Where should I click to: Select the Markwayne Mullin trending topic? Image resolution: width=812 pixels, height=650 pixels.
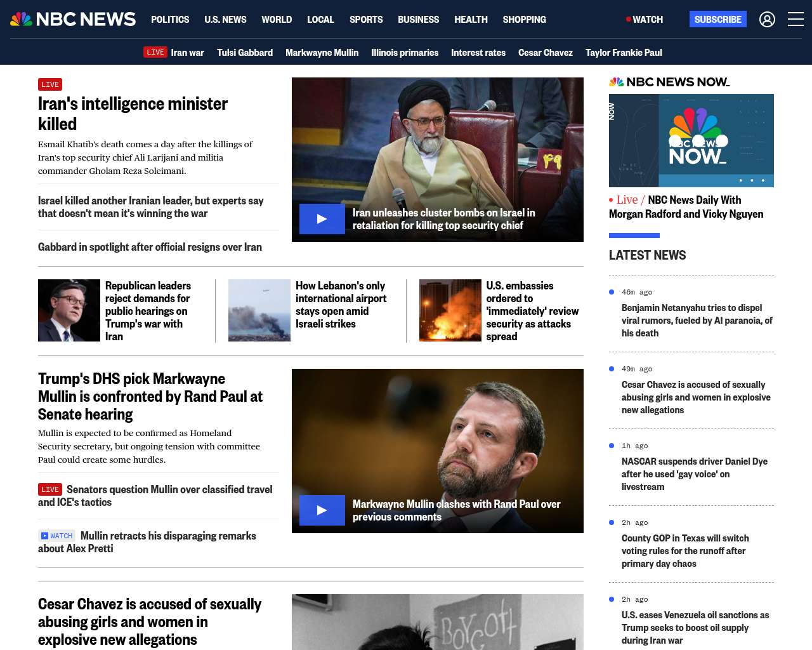[x=322, y=52]
